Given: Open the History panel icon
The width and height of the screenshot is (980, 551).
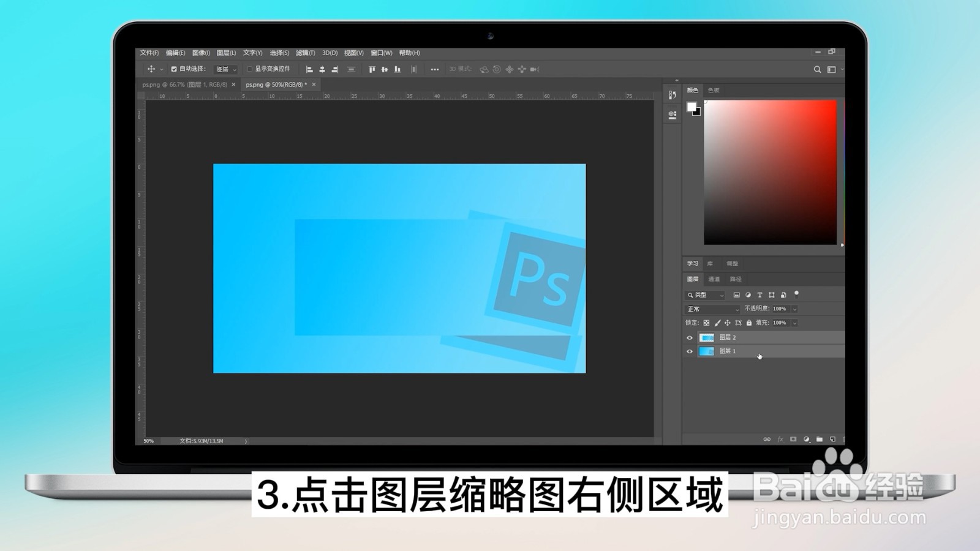Looking at the screenshot, I should point(673,95).
